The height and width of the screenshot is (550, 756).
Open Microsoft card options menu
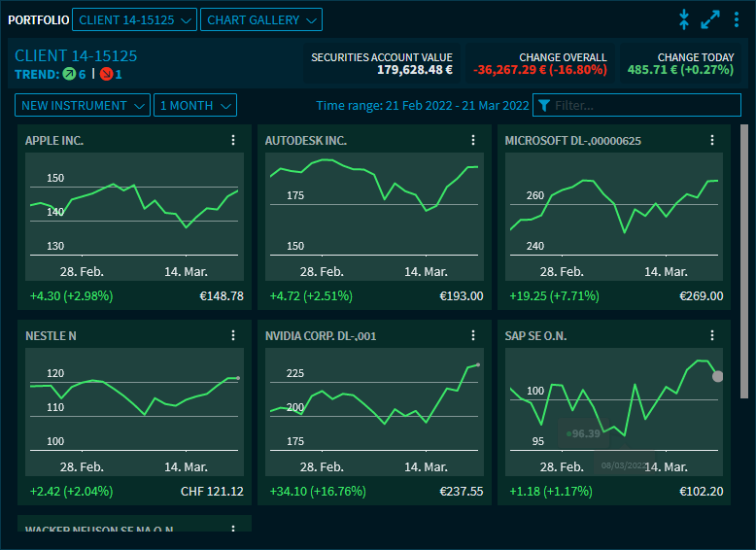click(x=713, y=141)
